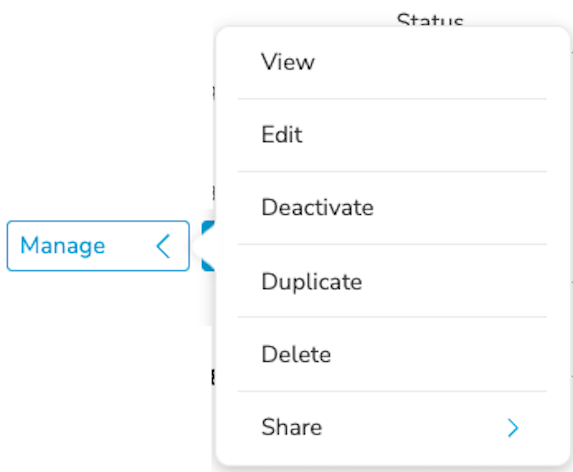The image size is (573, 472).
Task: Choose the Delete option
Action: [392, 354]
